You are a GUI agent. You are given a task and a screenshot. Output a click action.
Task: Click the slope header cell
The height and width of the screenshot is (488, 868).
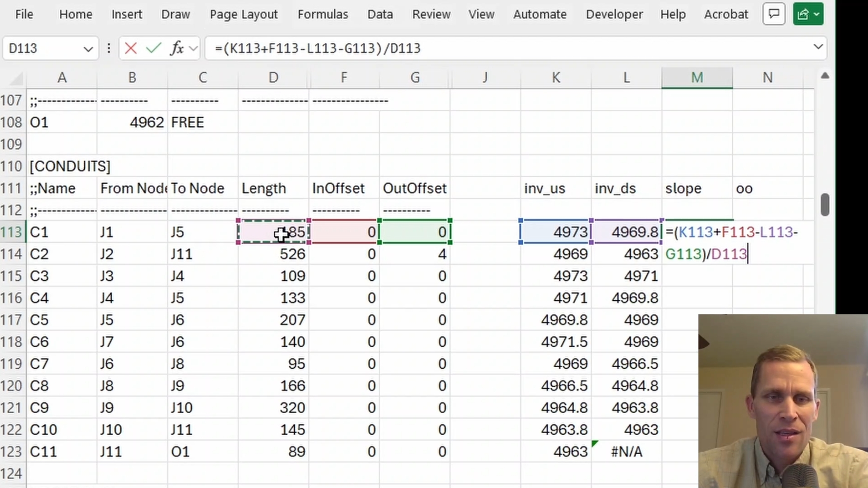pyautogui.click(x=697, y=188)
